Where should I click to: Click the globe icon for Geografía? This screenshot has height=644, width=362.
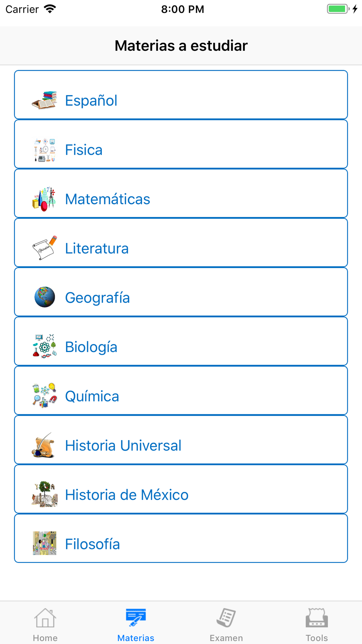(x=45, y=297)
